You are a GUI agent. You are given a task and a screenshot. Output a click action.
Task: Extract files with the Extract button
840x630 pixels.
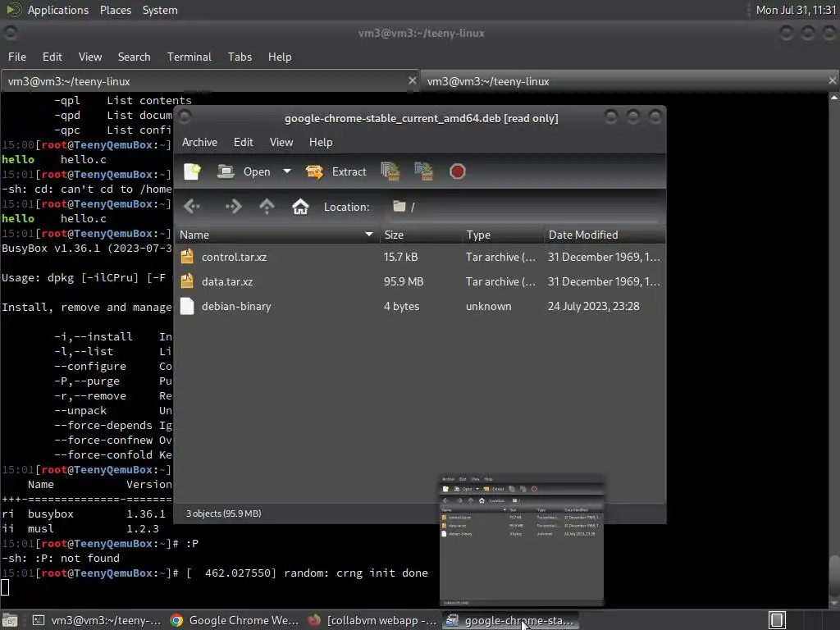[x=336, y=171]
